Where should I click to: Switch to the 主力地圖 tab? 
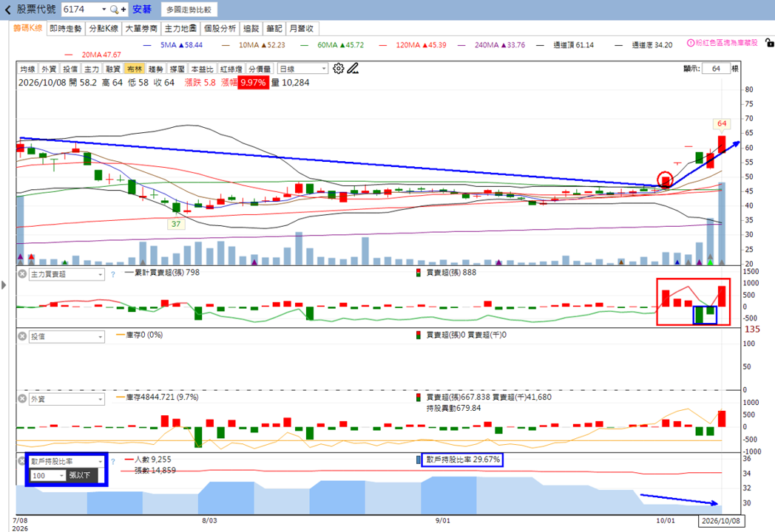click(180, 29)
